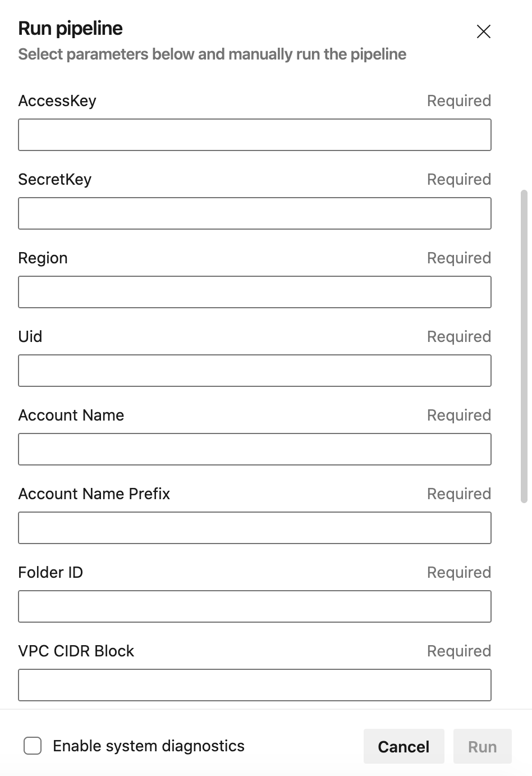Close the Run pipeline panel
Screen dimensions: 532x776
(x=483, y=31)
